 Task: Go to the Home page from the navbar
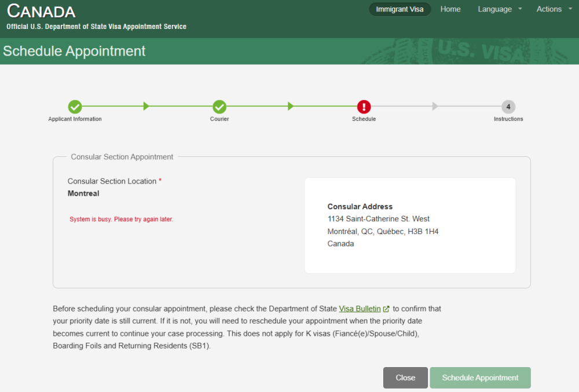click(450, 9)
